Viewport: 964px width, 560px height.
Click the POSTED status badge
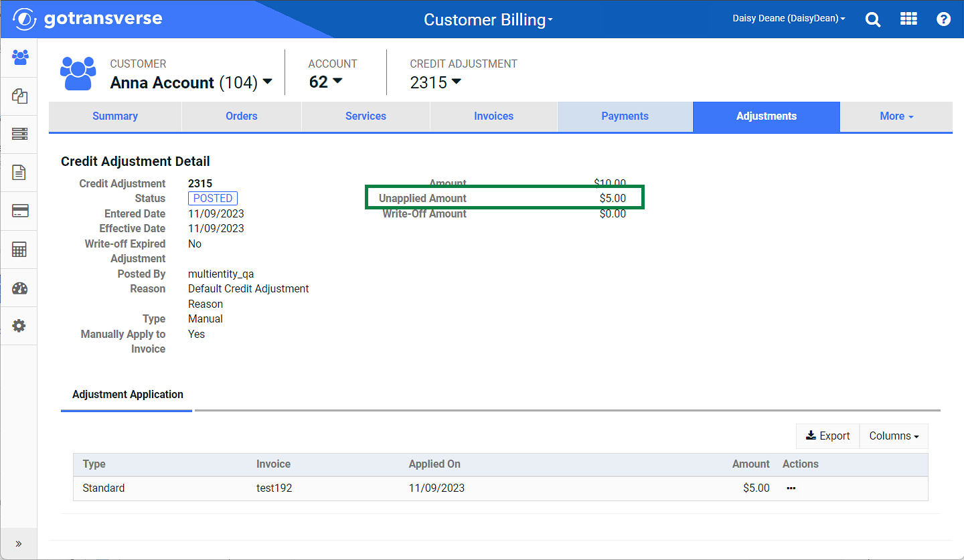click(x=213, y=199)
